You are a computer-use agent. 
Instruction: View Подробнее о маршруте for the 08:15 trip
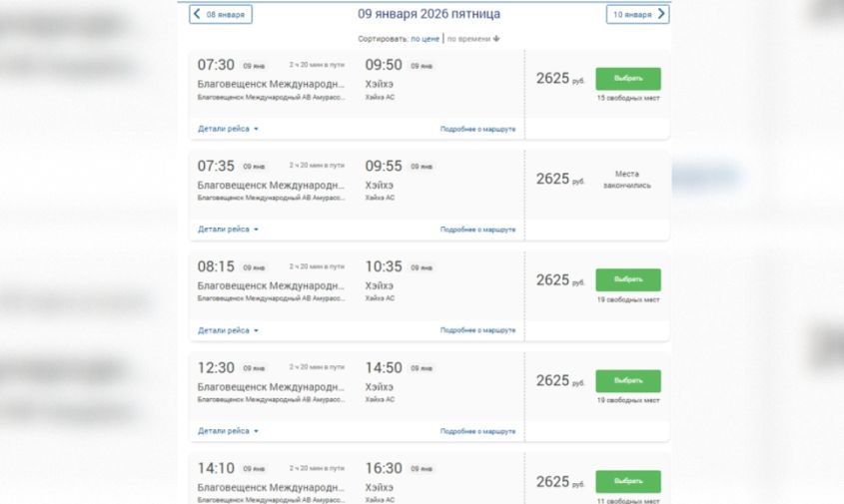click(x=477, y=330)
